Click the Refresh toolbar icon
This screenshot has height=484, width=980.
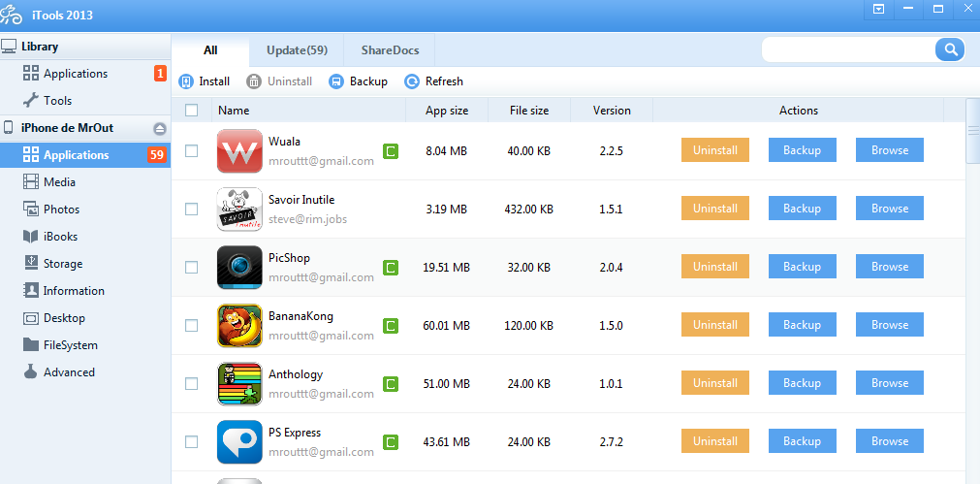click(412, 81)
